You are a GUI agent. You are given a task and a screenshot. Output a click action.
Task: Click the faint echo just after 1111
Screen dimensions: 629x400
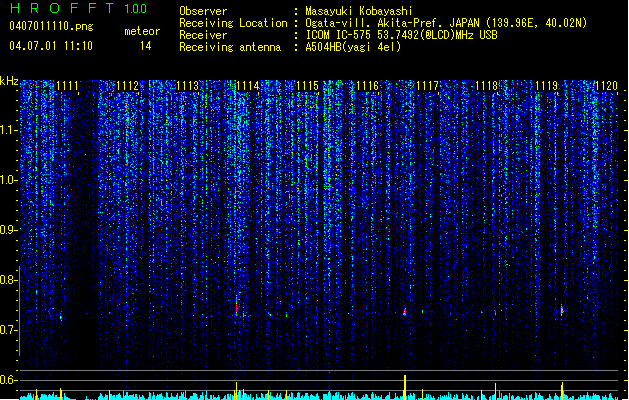[x=61, y=317]
